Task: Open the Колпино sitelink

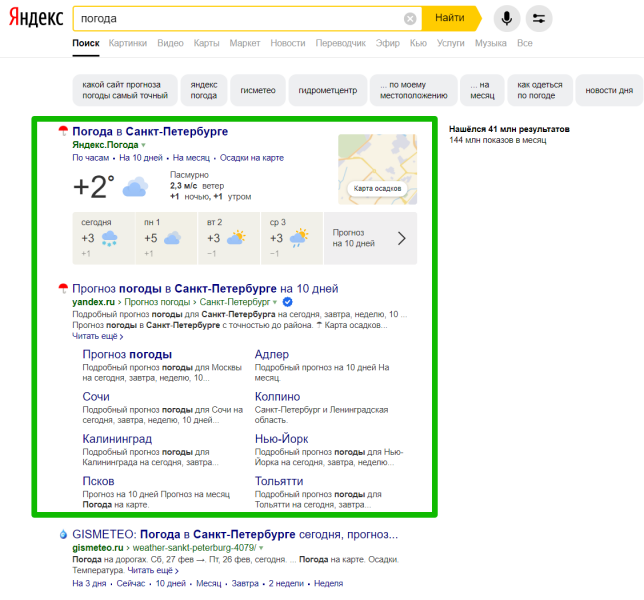Action: (x=278, y=396)
